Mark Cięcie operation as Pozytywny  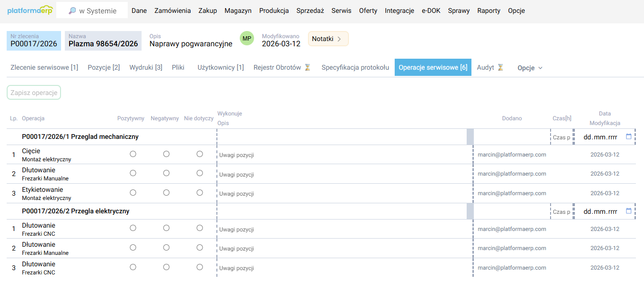pyautogui.click(x=133, y=154)
